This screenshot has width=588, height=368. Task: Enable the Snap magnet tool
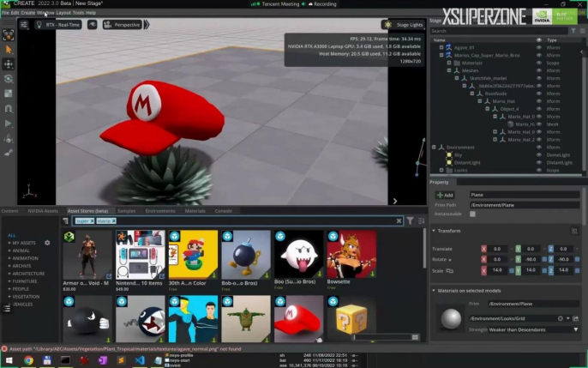coord(9,109)
